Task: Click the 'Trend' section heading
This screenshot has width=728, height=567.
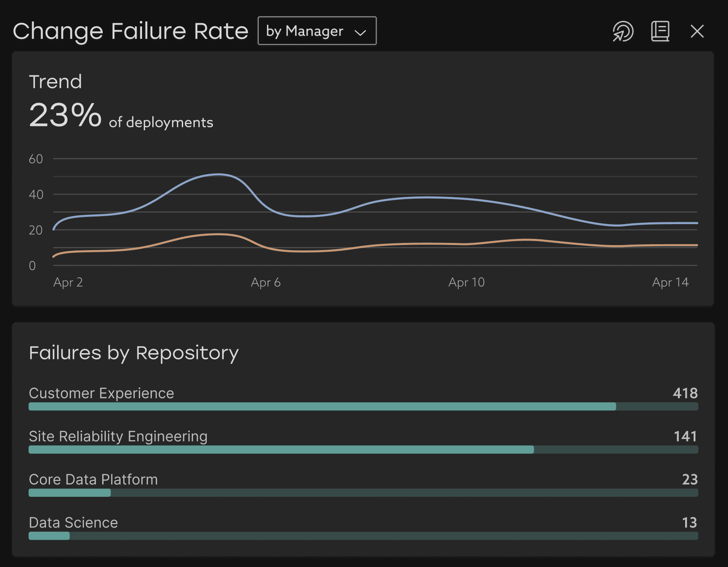Action: click(55, 82)
